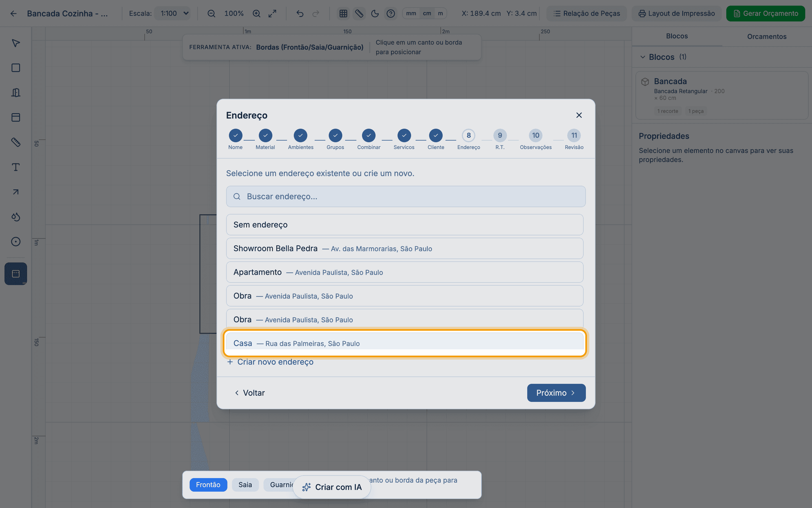812x508 pixels.
Task: Click the fit-to-screen expand icon
Action: pyautogui.click(x=272, y=14)
